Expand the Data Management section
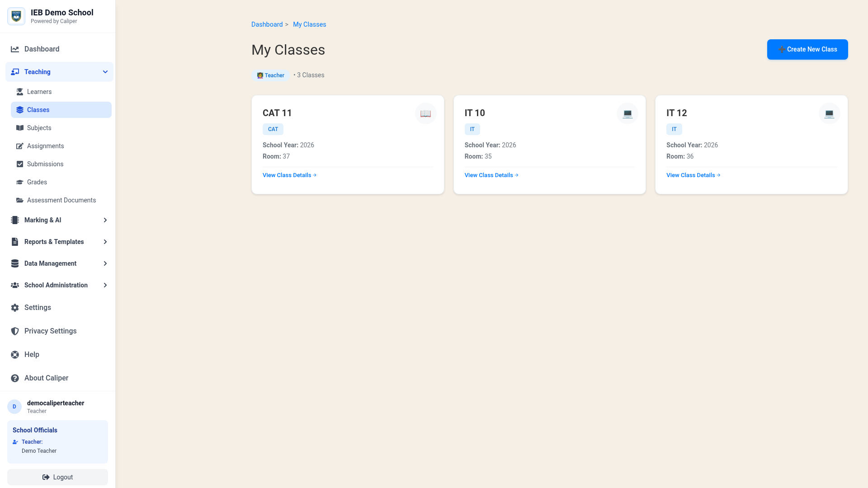The height and width of the screenshot is (488, 868). click(105, 263)
